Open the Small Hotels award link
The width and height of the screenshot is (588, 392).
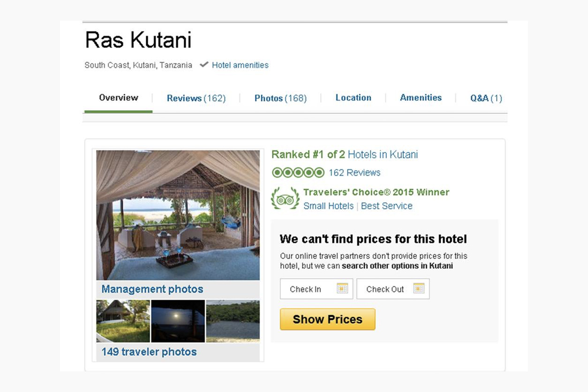click(x=328, y=206)
